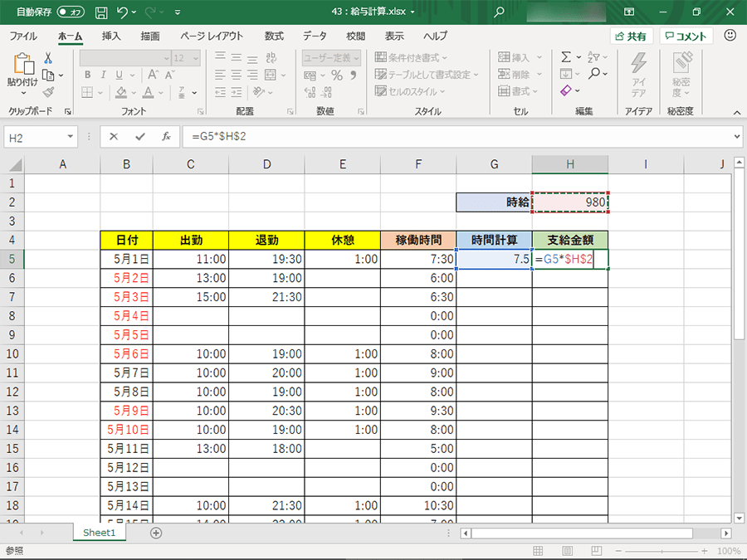
Task: Switch to the Formulas tab
Action: coord(274,37)
